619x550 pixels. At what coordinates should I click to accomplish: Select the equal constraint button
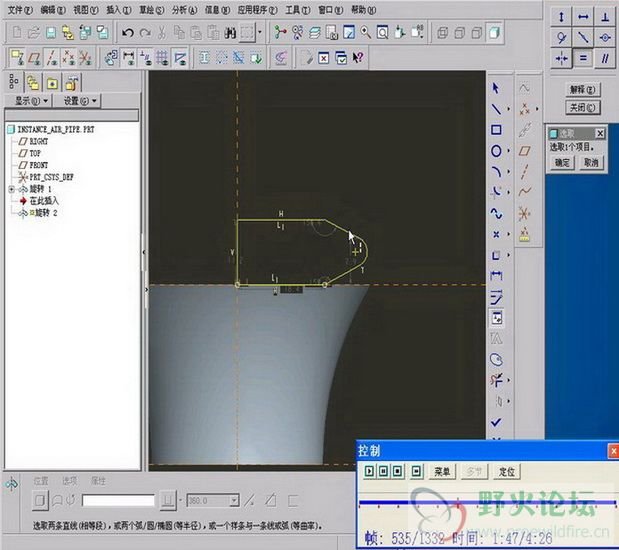tap(584, 59)
